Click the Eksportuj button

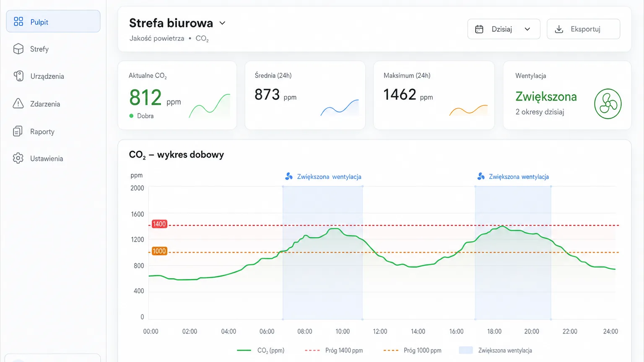[583, 29]
